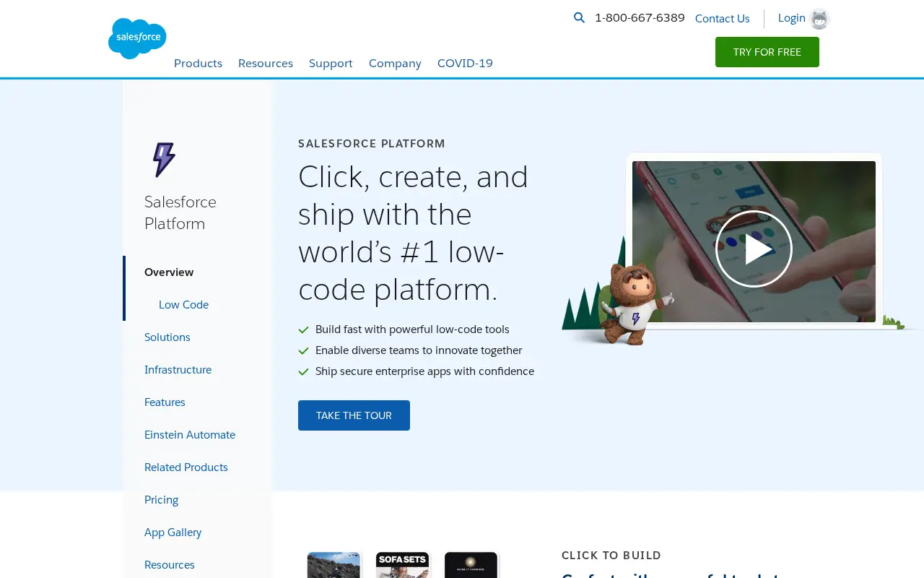Click the Salesforce cloud logo
Screen dimensions: 924x578
(x=137, y=38)
